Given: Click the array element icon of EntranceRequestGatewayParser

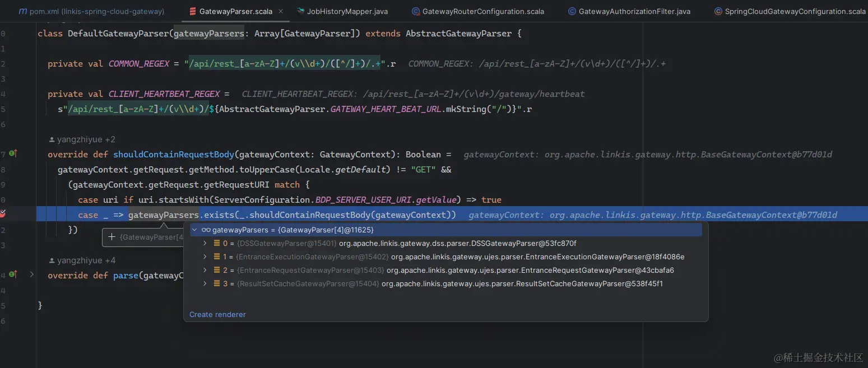Looking at the screenshot, I should pyautogui.click(x=217, y=270).
